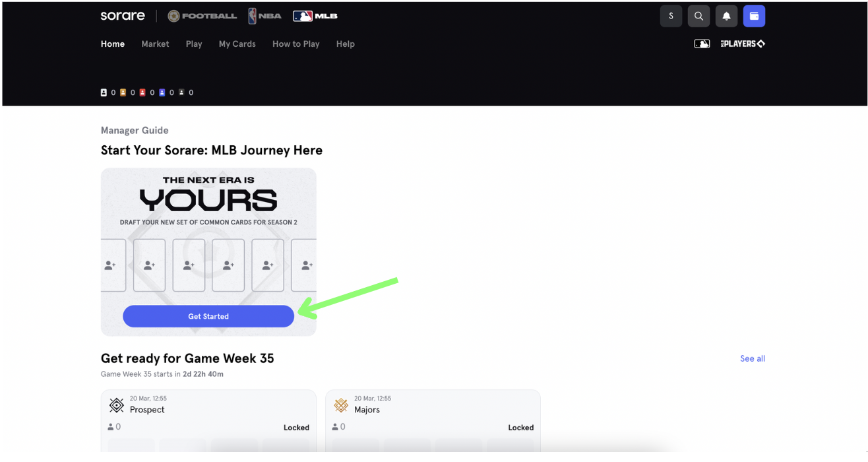
Task: Click the Locked label on Majors
Action: 520,428
